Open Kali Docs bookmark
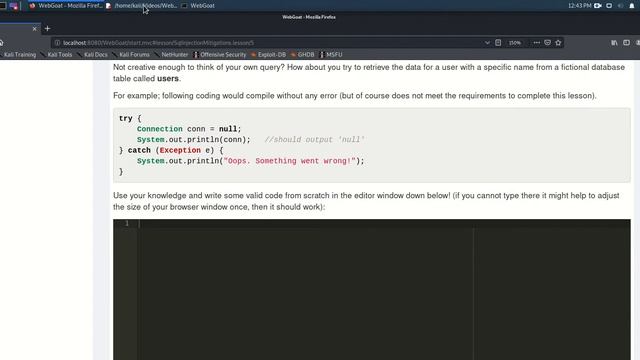 point(93,54)
